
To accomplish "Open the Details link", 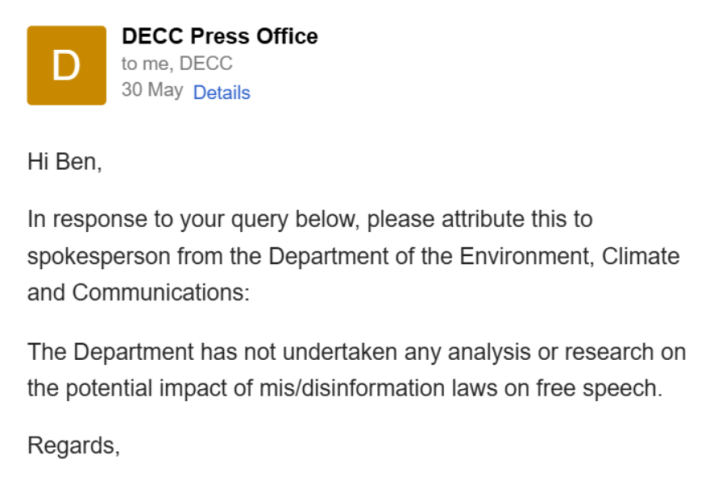I will 221,93.
